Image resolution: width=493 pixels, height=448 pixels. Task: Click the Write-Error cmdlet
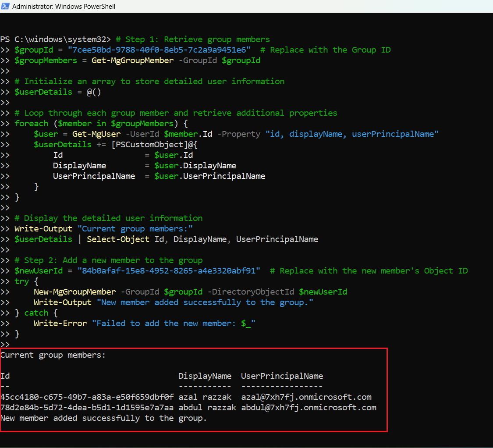(60, 324)
